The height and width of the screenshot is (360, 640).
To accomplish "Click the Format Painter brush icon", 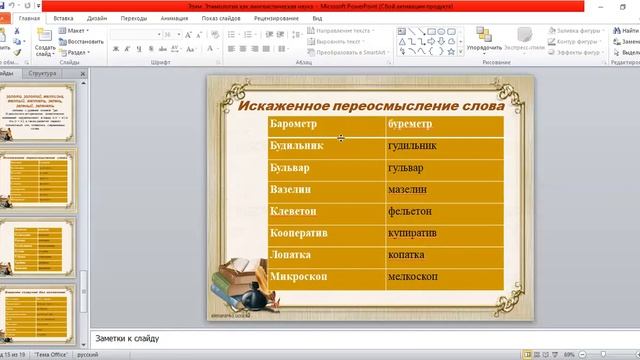I will (x=17, y=53).
